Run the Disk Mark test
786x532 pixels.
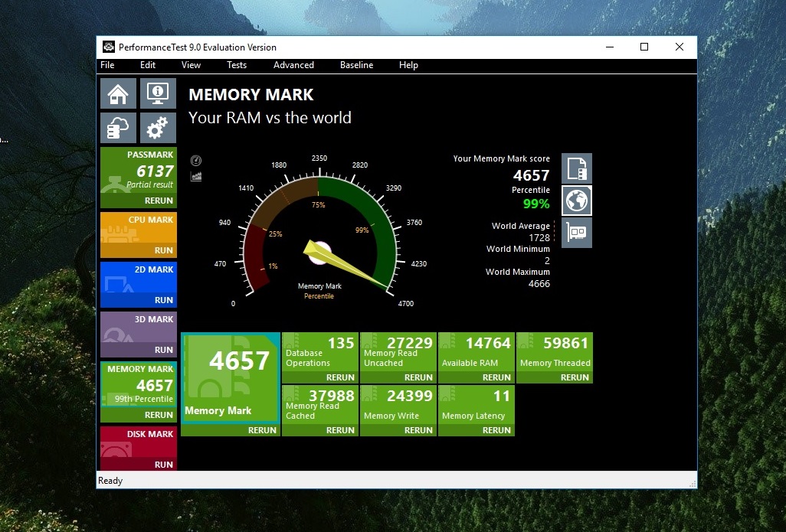click(163, 465)
